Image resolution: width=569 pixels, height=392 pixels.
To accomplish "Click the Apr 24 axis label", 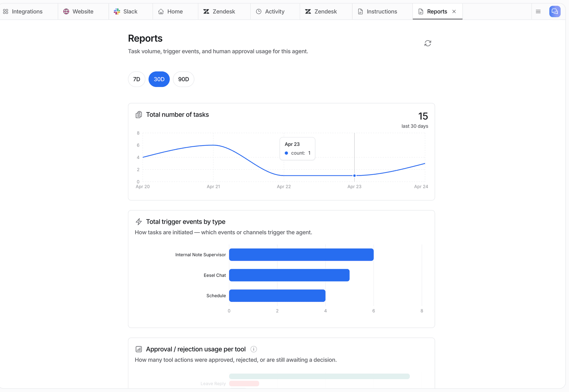I will 421,187.
